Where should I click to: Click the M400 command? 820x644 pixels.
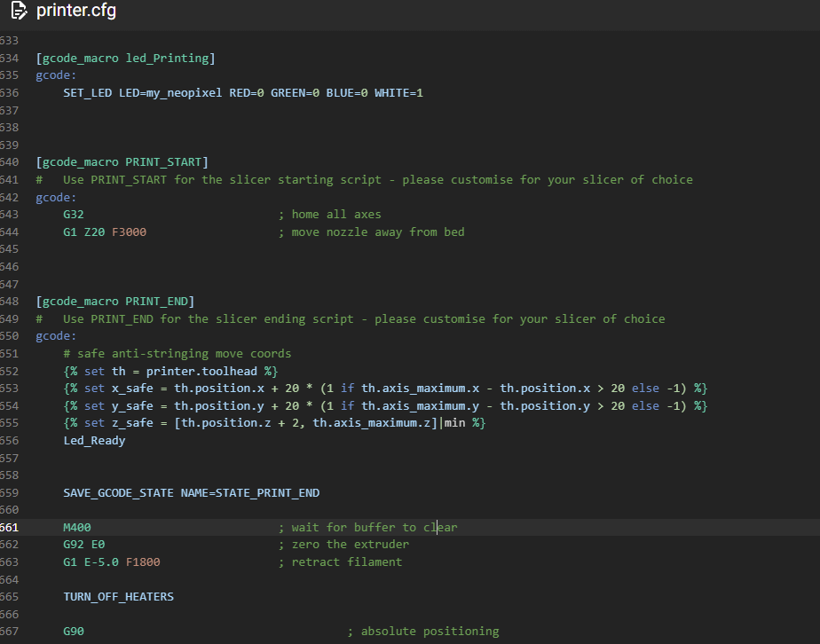(77, 528)
